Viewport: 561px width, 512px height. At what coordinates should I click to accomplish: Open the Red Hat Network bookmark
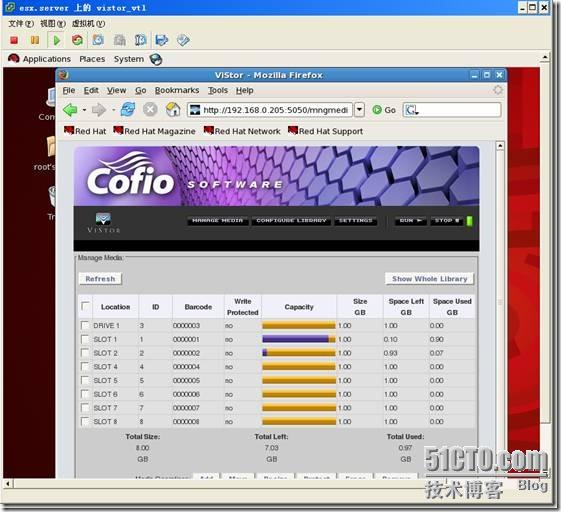click(242, 131)
